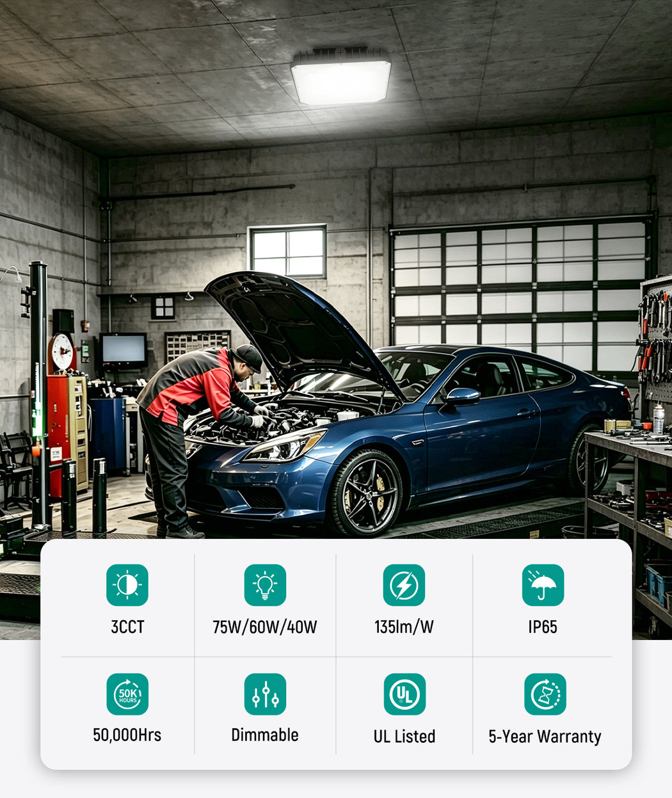Click the ceiling canopy light fixture
Screen dimensions: 672x798
[x=340, y=76]
